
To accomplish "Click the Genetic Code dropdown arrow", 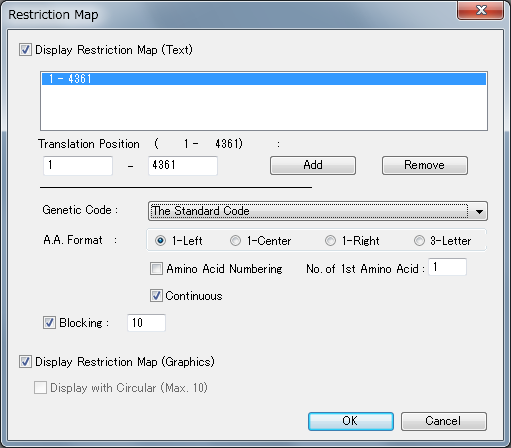I will click(479, 211).
